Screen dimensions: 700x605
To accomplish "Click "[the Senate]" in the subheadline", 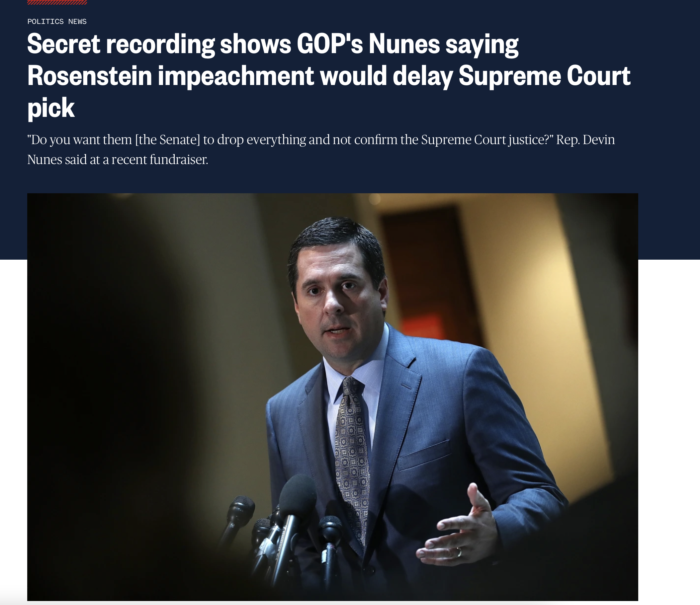I will 168,140.
